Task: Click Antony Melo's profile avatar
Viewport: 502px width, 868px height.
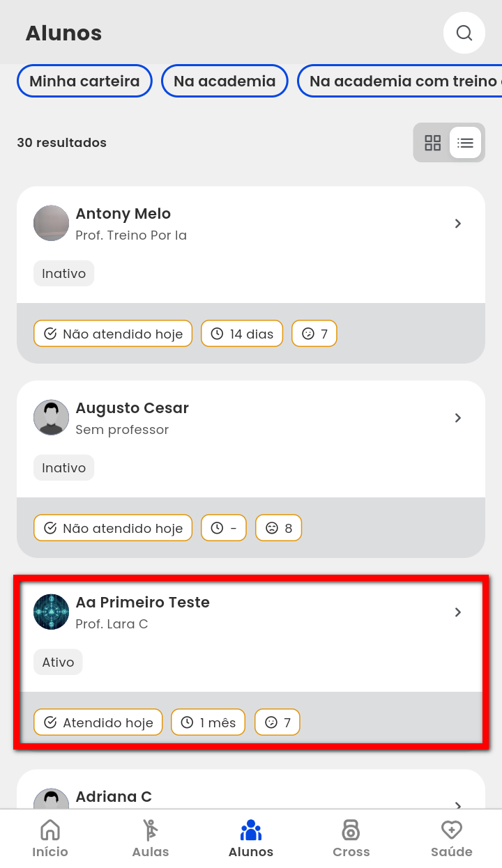Action: tap(52, 224)
